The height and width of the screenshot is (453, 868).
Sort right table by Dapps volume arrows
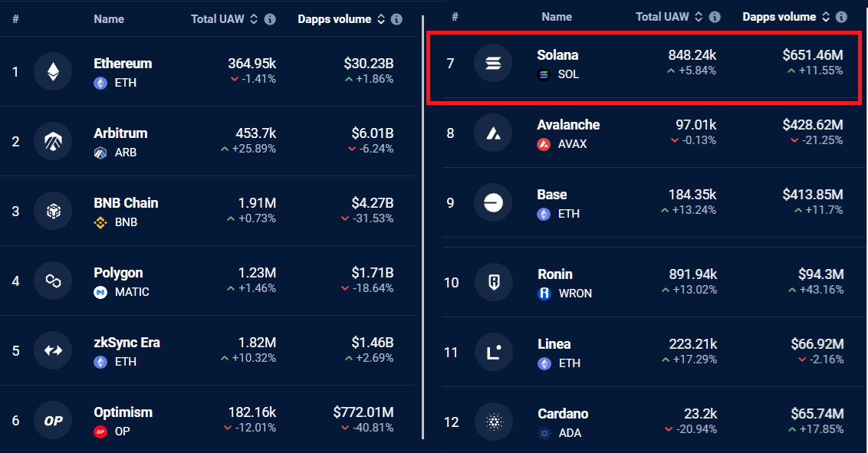pyautogui.click(x=826, y=17)
